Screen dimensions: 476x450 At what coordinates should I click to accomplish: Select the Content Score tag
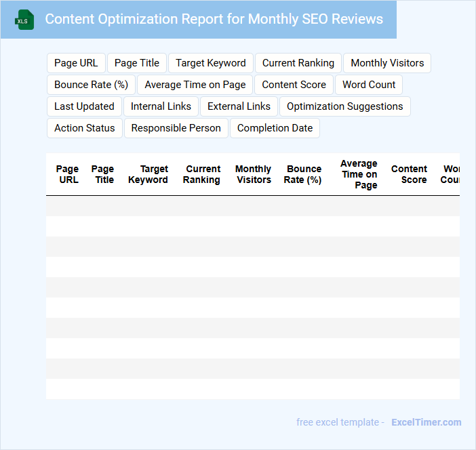tap(294, 85)
